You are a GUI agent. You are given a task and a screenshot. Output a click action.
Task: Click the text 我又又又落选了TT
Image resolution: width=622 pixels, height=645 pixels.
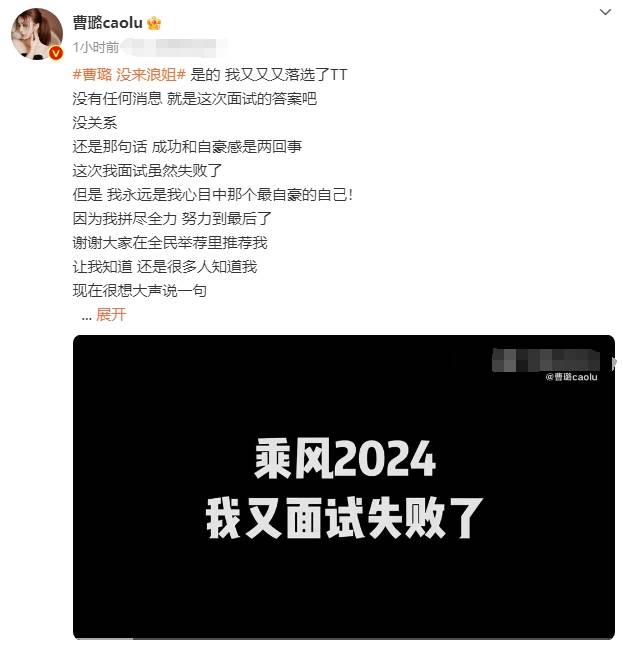(286, 74)
